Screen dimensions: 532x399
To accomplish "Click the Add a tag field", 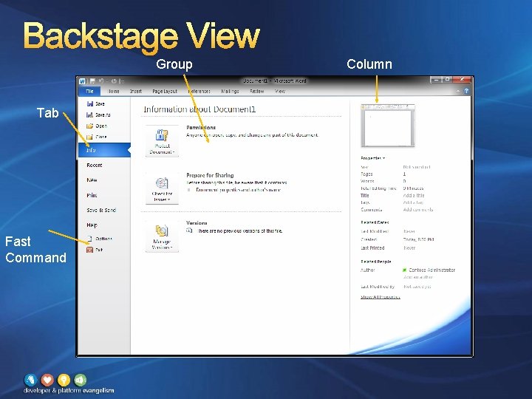I will point(413,202).
